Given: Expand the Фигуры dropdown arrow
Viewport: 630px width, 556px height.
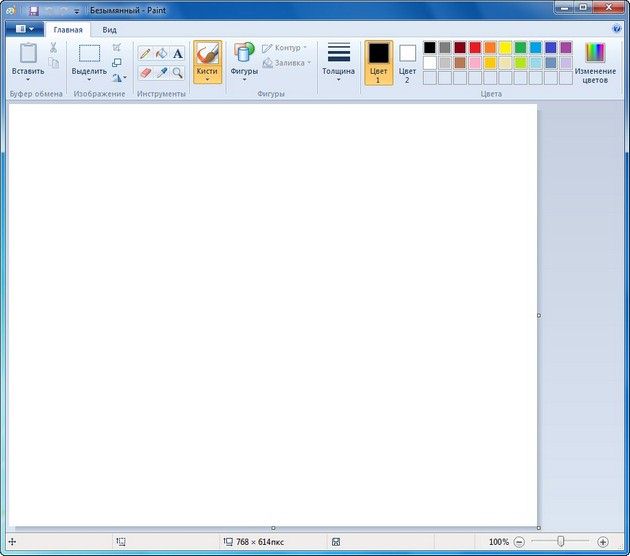Looking at the screenshot, I should tap(244, 80).
